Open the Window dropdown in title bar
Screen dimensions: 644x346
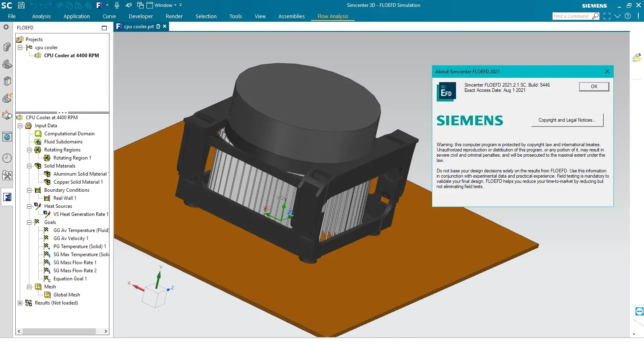coord(162,5)
